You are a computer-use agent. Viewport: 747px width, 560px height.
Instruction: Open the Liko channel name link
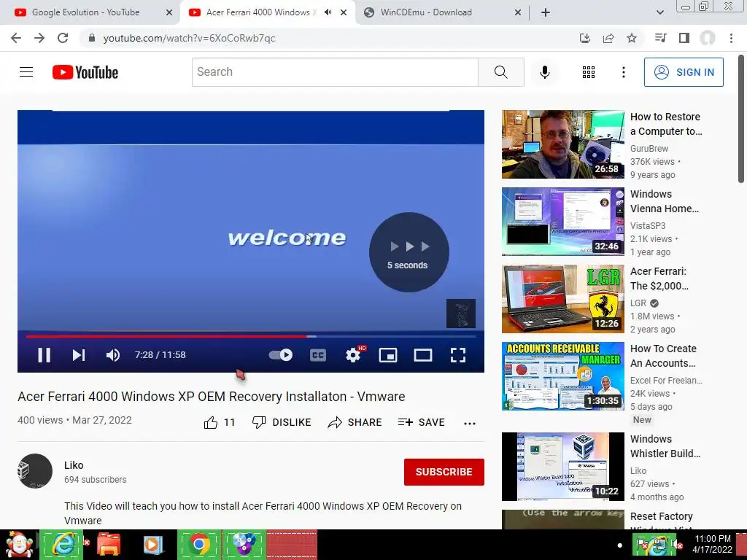[x=74, y=465]
